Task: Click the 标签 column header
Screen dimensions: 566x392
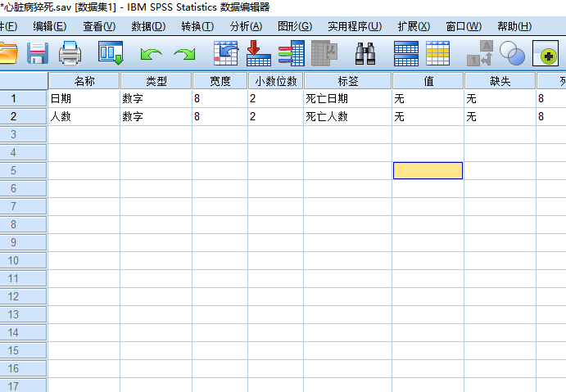Action: coord(348,81)
